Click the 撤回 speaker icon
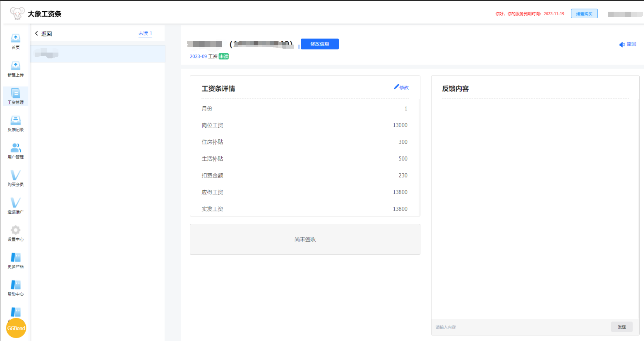 point(622,45)
